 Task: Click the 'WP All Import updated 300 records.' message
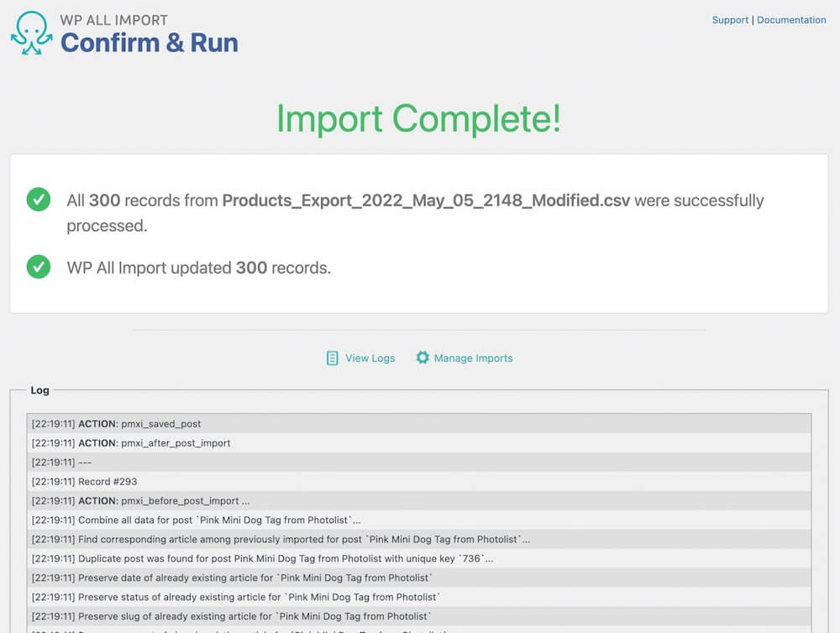(x=199, y=267)
